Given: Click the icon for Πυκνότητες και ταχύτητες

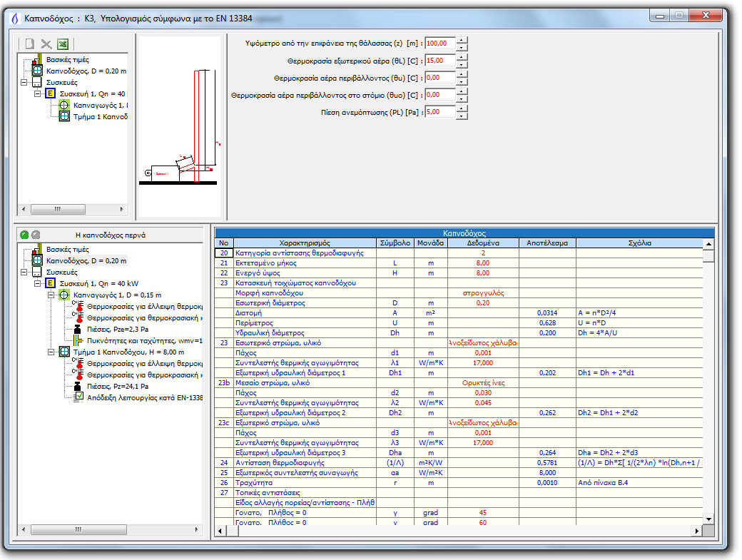Looking at the screenshot, I should (x=77, y=340).
